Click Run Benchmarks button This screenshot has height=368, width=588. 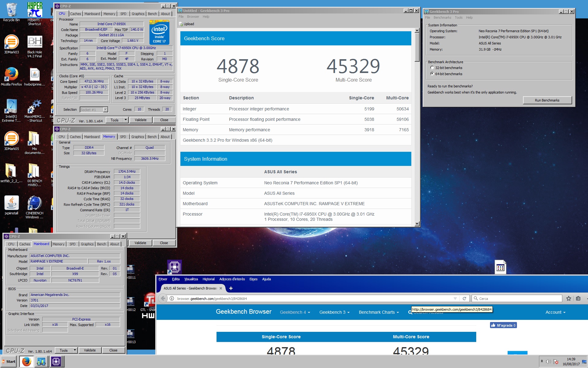547,100
